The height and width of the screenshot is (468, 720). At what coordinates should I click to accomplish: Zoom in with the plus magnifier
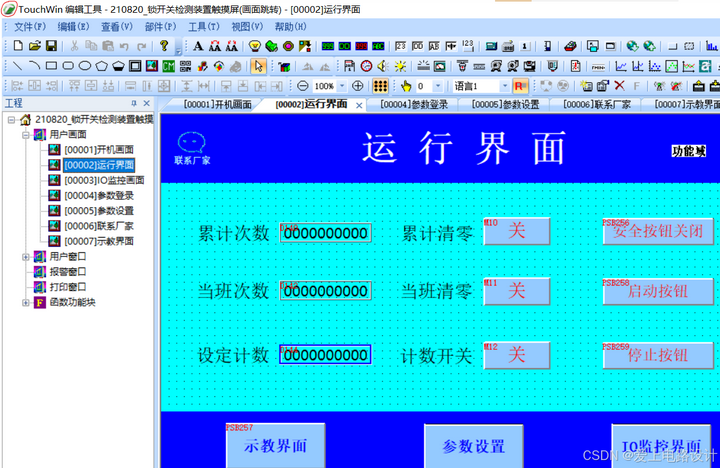tap(357, 86)
